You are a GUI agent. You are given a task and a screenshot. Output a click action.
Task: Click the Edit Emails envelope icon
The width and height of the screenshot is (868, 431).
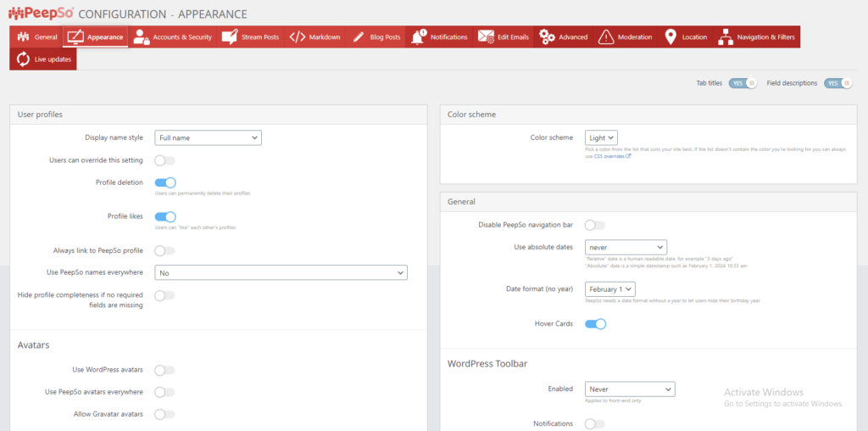[486, 37]
